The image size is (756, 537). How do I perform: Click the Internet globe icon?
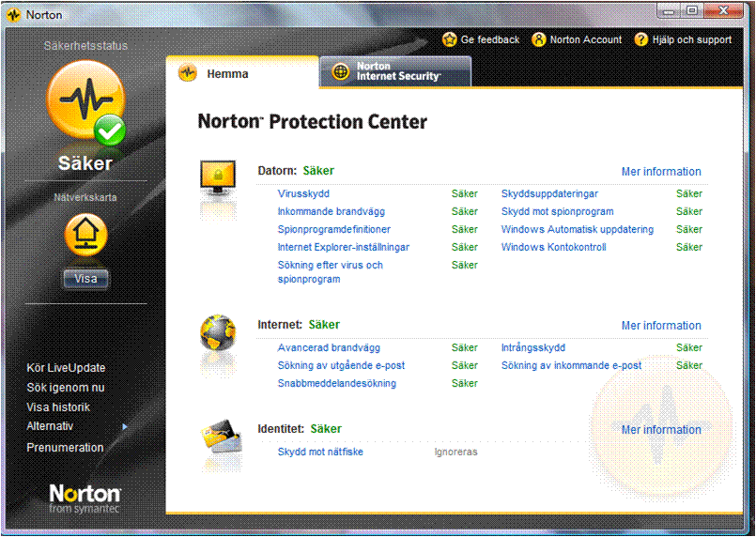[219, 333]
